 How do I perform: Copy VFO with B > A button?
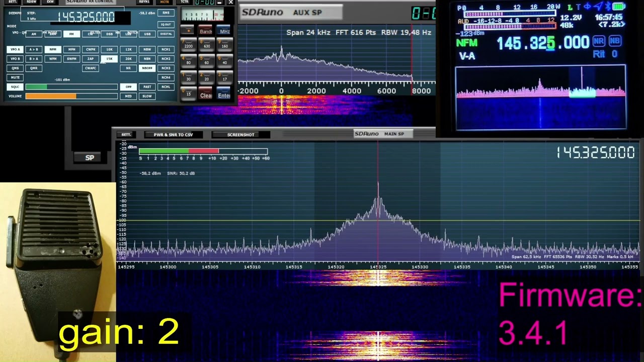[34, 58]
